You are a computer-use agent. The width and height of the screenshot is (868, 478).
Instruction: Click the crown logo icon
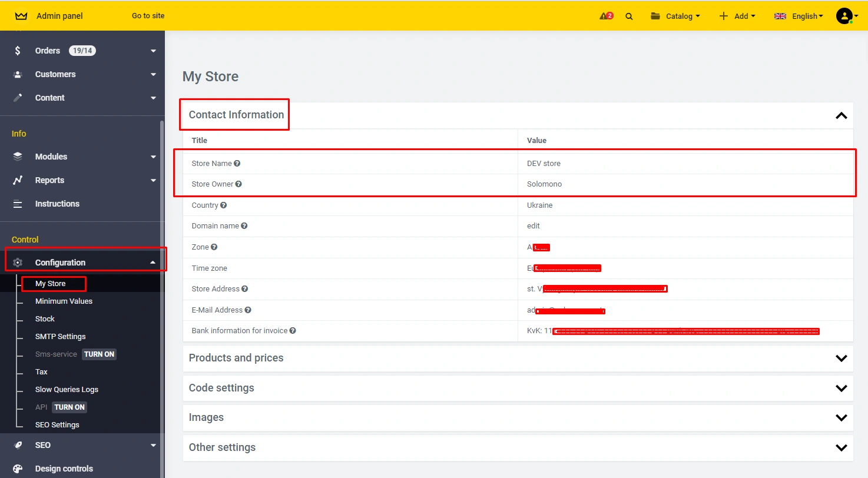pos(21,16)
